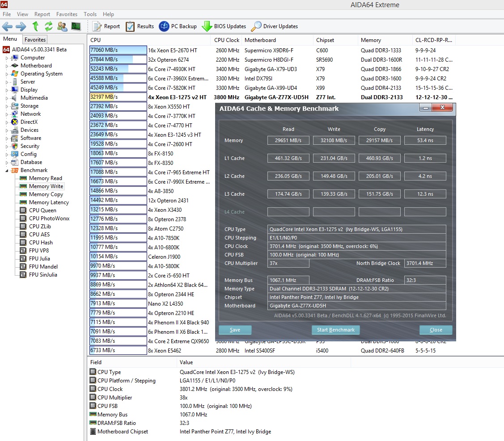Screen dimensions: 504x441
Task: Open the system monitor graph icon
Action: tap(76, 26)
